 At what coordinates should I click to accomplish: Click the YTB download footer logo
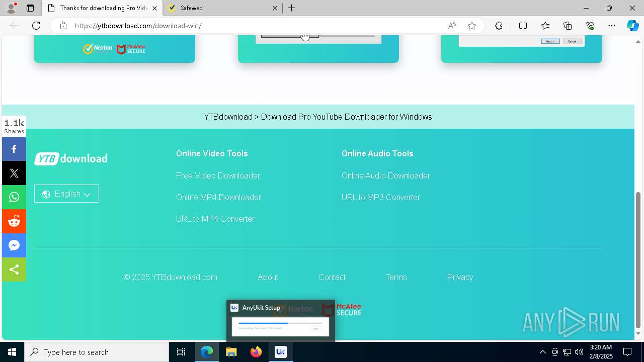tap(70, 158)
